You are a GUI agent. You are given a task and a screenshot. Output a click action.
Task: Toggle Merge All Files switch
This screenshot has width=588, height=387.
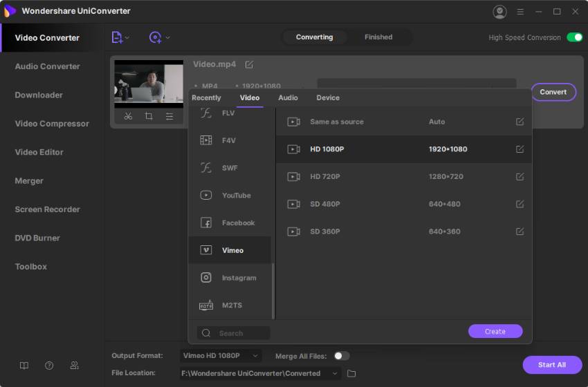point(341,356)
